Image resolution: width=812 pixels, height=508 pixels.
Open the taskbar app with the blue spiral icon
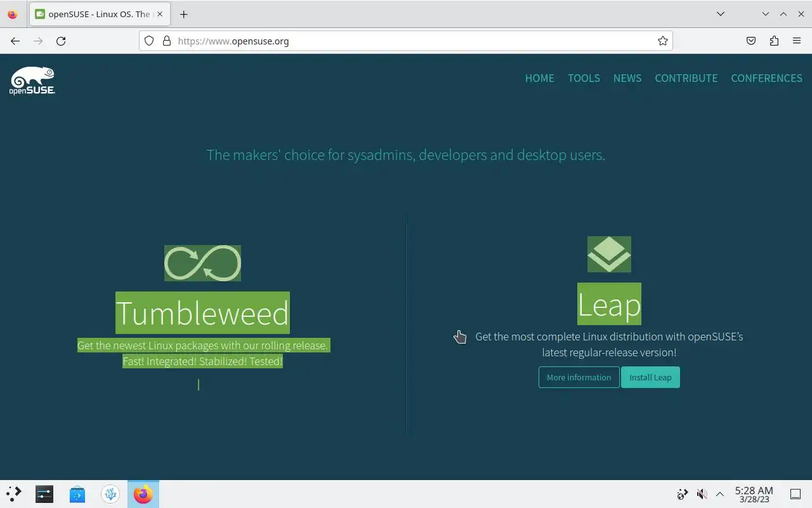pyautogui.click(x=110, y=494)
